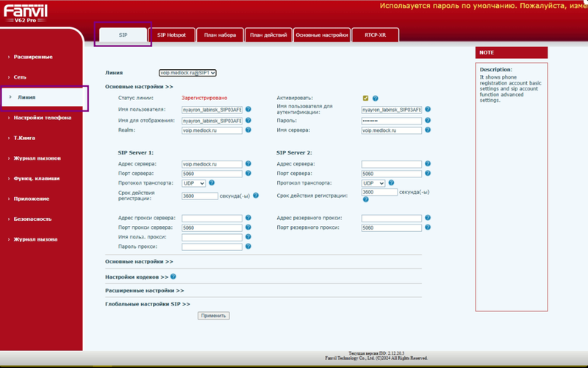Screen dimensions: 588x368
Task: Expand the lower Основные настройки section
Action: (139, 262)
